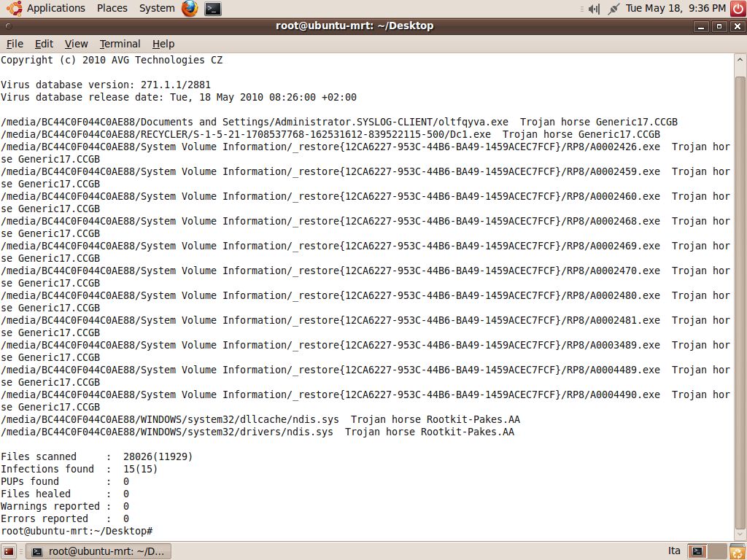Image resolution: width=747 pixels, height=560 pixels.
Task: Click the A0002468.exe infection line
Action: pyautogui.click(x=365, y=227)
